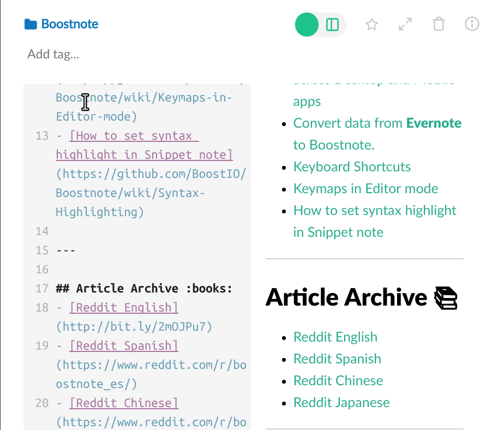The height and width of the screenshot is (430, 504).
Task: Open Reddit English preview link
Action: point(335,337)
